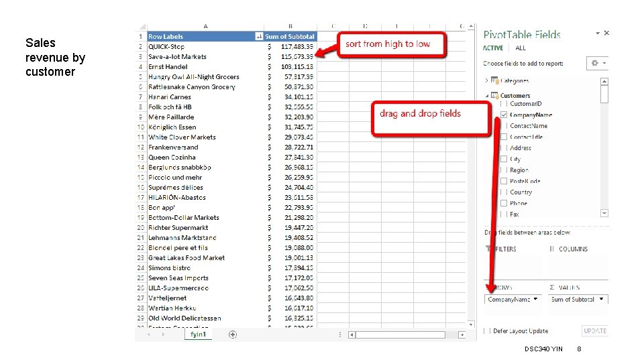This screenshot has width=644, height=362.
Task: Toggle Defer Layout Update checkbox
Action: (487, 330)
